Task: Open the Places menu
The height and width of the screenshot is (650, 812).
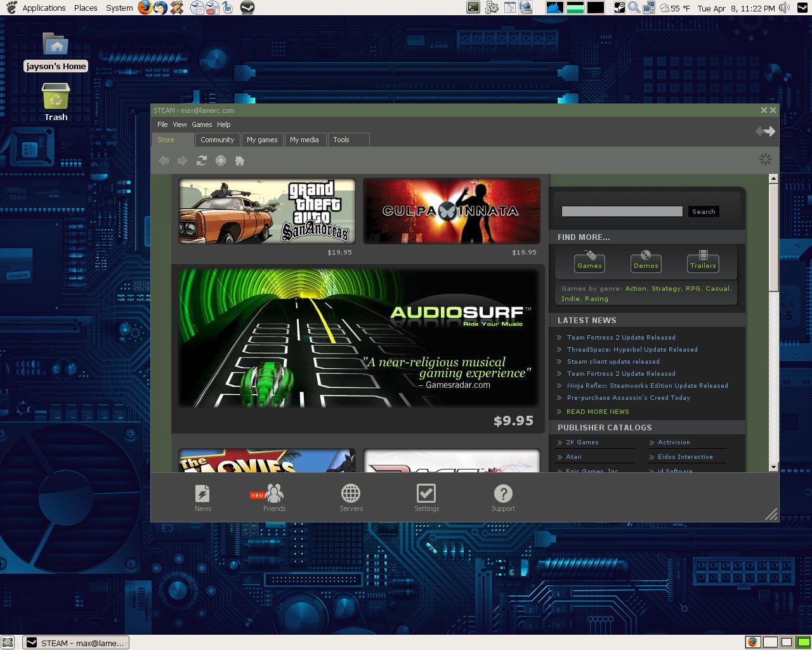Action: [x=86, y=8]
